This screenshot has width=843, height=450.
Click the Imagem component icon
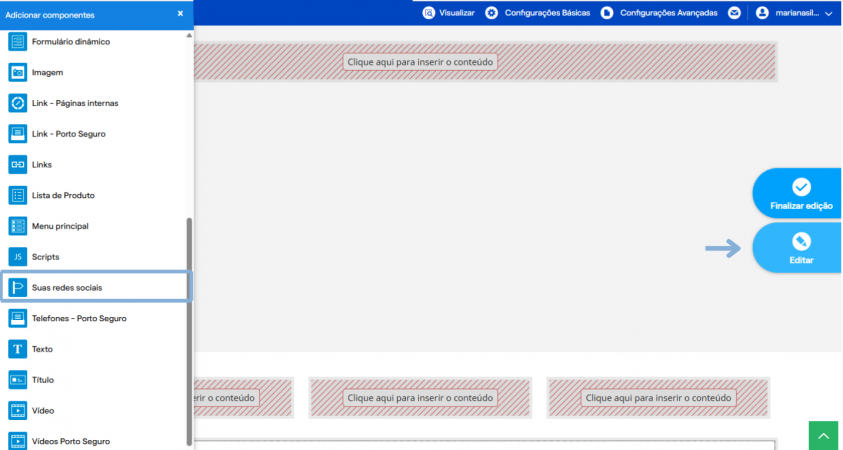pyautogui.click(x=18, y=72)
